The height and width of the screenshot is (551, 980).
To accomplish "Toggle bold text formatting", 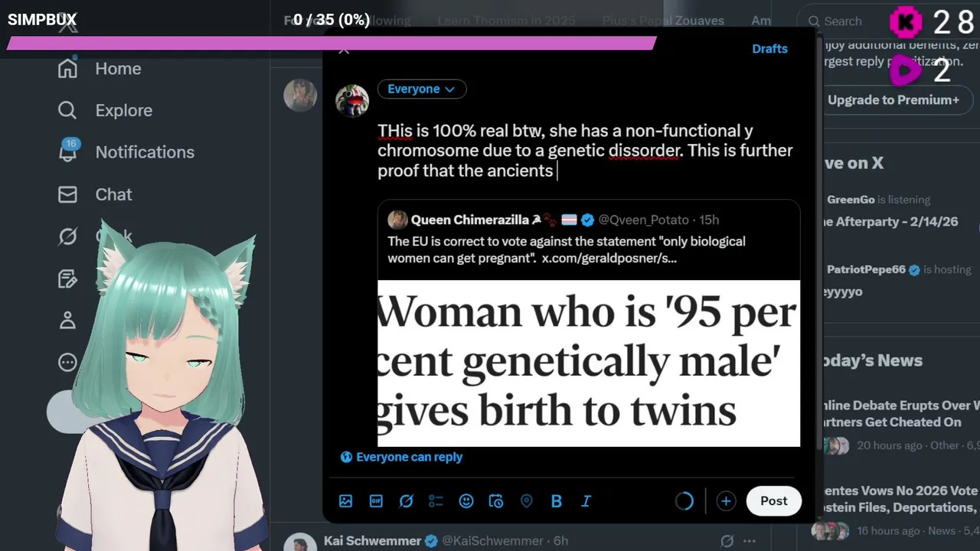I will pyautogui.click(x=557, y=501).
